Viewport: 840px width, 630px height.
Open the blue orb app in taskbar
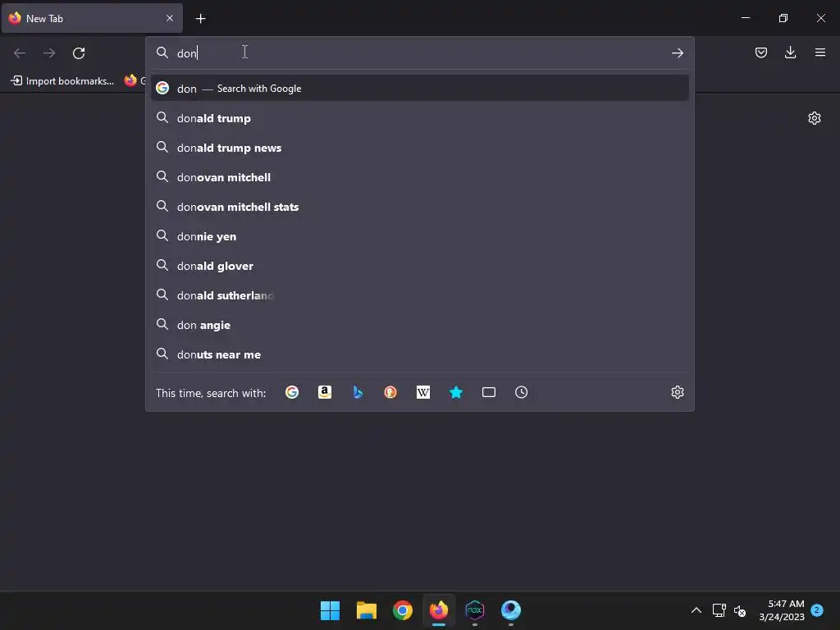(x=511, y=610)
